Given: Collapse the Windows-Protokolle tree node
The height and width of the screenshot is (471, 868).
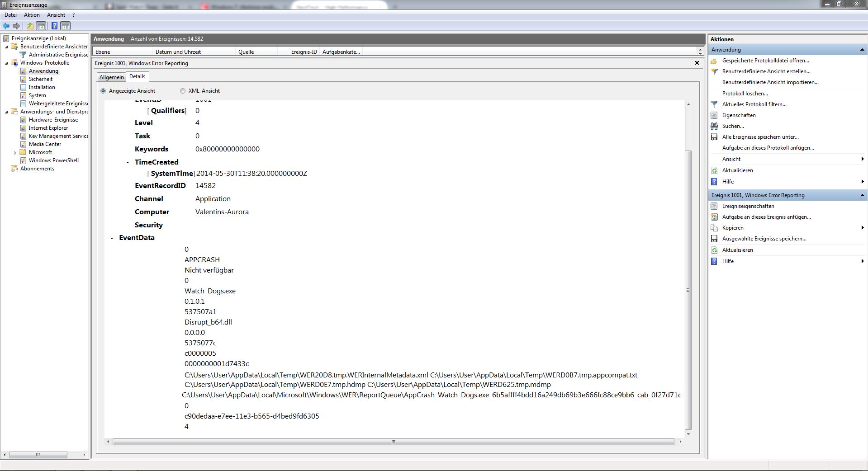Looking at the screenshot, I should (x=6, y=63).
